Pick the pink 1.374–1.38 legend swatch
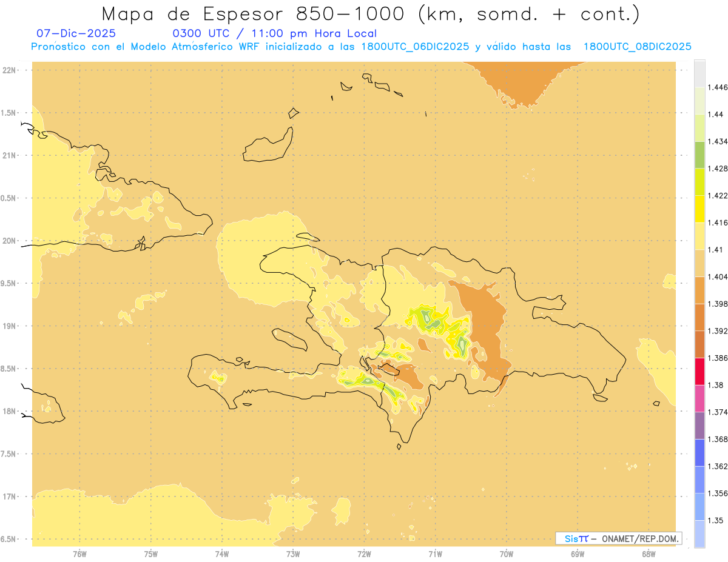 click(699, 398)
